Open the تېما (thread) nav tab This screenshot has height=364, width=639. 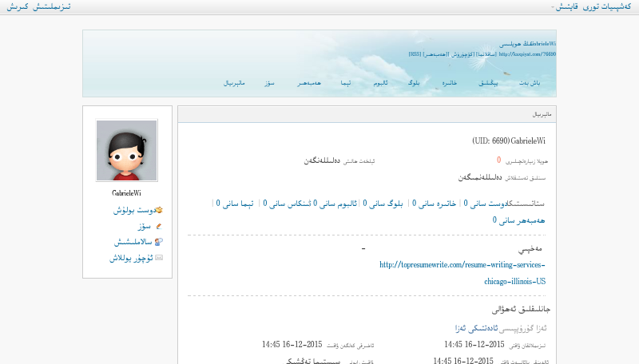(x=346, y=83)
